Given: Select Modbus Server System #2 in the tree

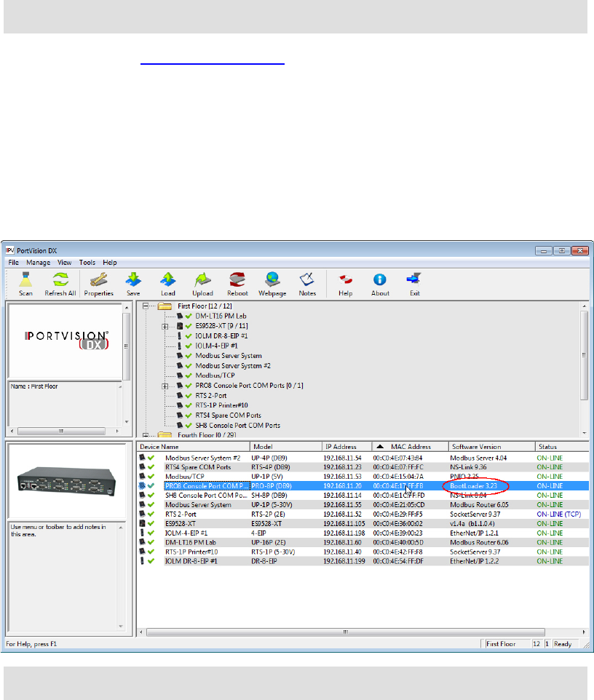Looking at the screenshot, I should coord(233,365).
